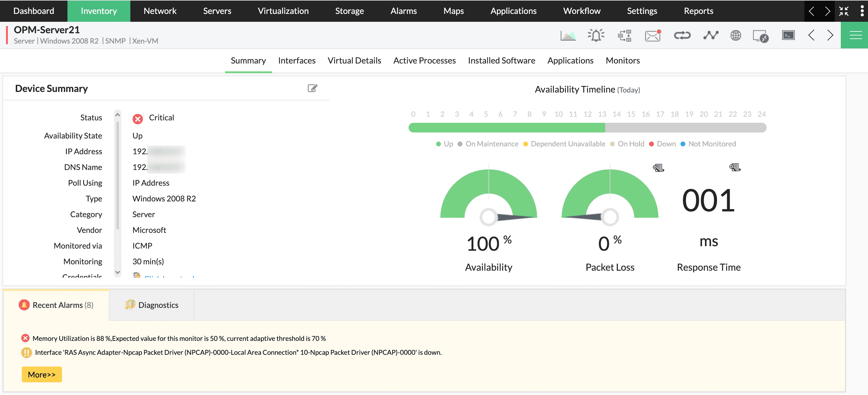868x395 pixels.
Task: Open the trace route icon
Action: click(711, 35)
